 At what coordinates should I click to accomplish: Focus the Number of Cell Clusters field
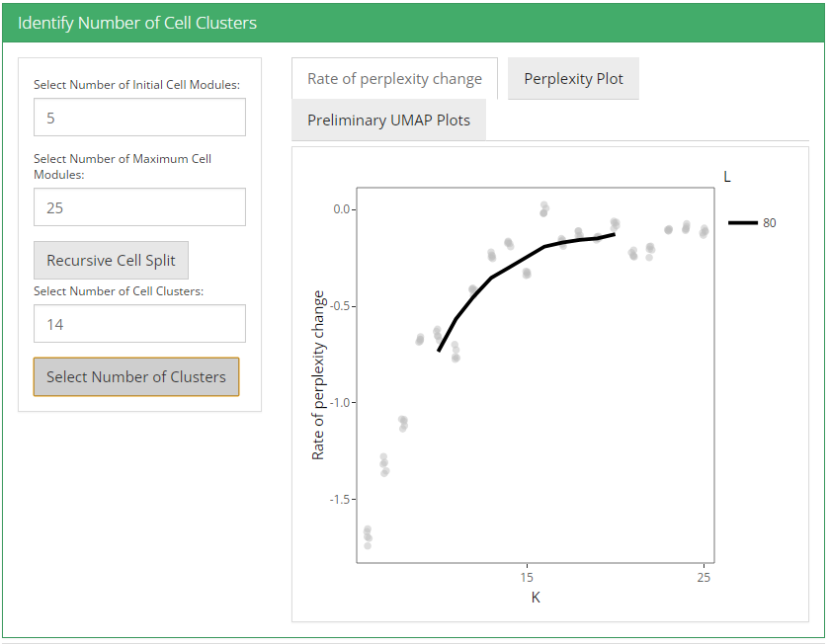139,323
